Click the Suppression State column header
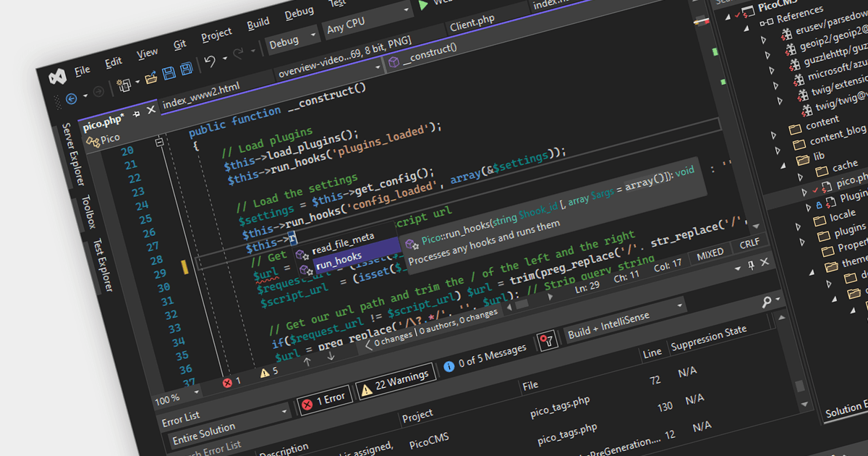868x456 pixels. click(708, 337)
